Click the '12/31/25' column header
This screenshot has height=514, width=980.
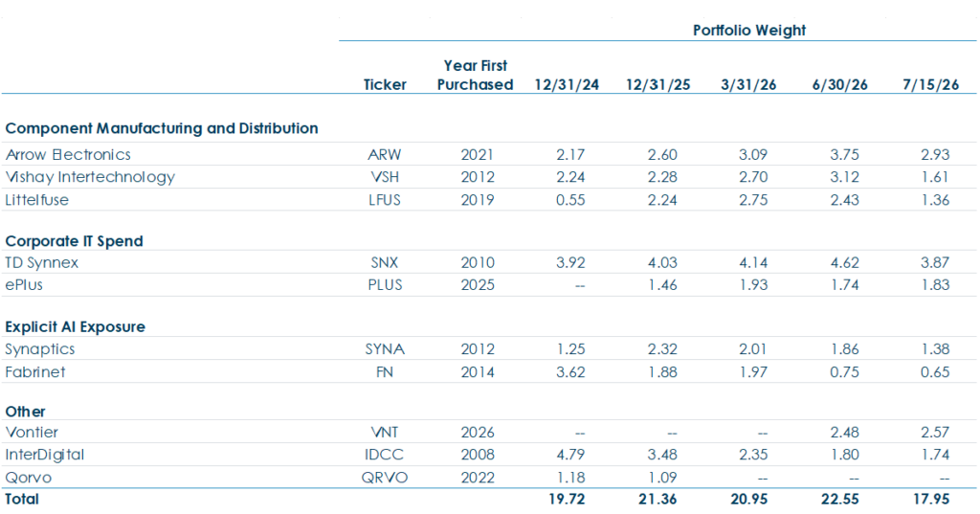pos(658,85)
